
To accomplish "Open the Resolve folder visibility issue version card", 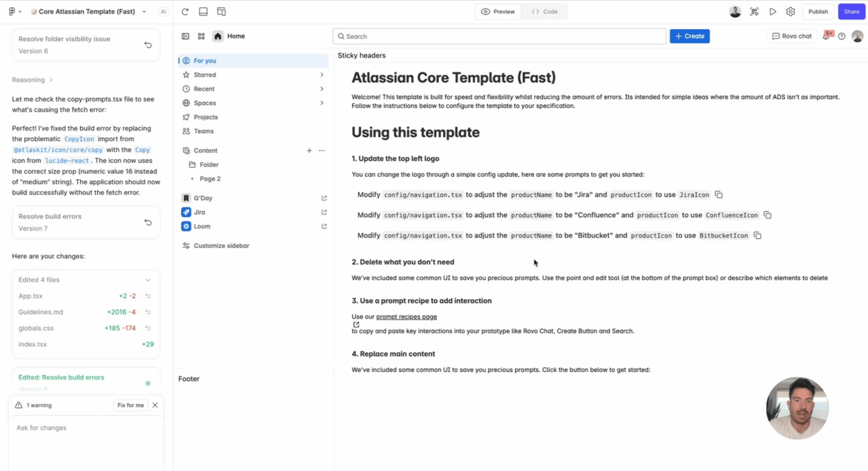I will [x=86, y=45].
